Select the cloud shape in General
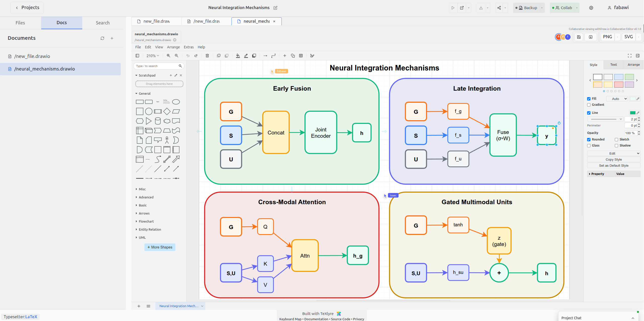The width and height of the screenshot is (644, 321). tap(167, 121)
